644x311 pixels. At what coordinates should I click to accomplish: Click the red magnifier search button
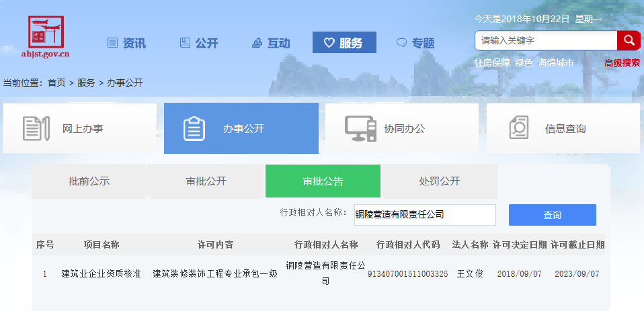pos(629,40)
